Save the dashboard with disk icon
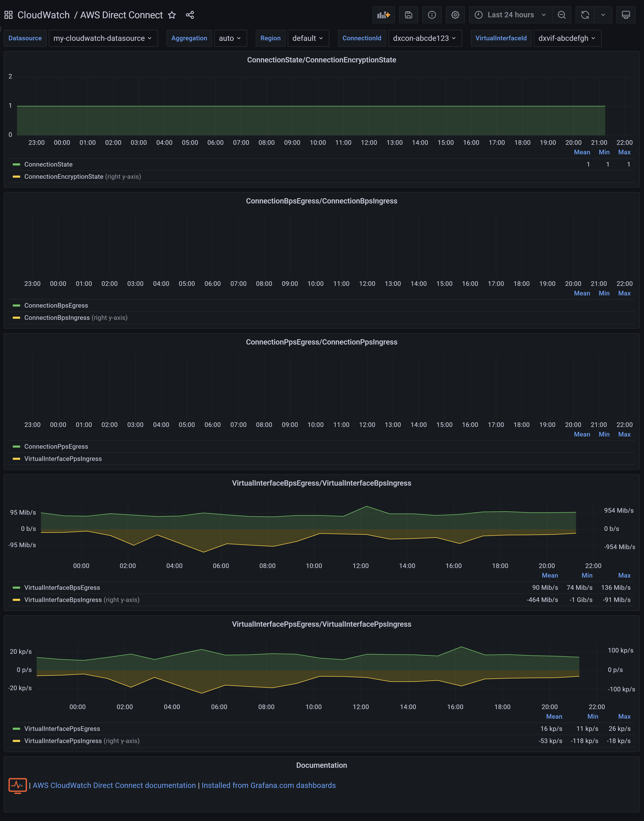Screen dimensions: 644x821 click(408, 15)
